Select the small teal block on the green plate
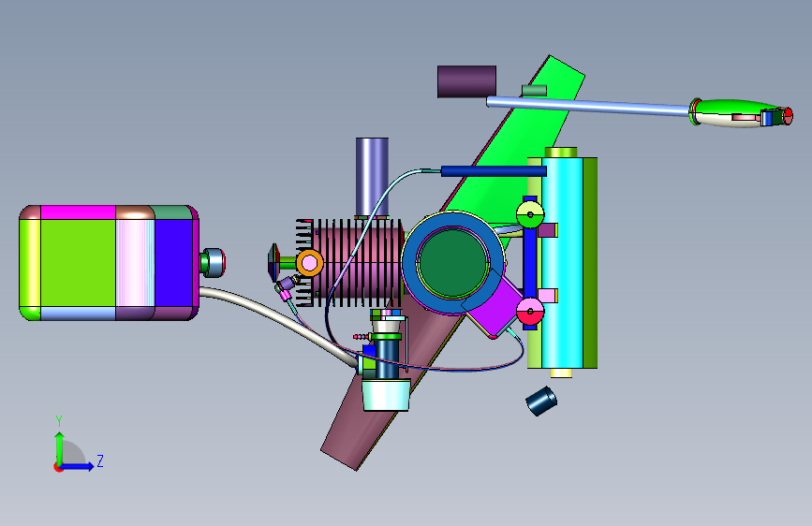The width and height of the screenshot is (812, 526). pyautogui.click(x=535, y=91)
